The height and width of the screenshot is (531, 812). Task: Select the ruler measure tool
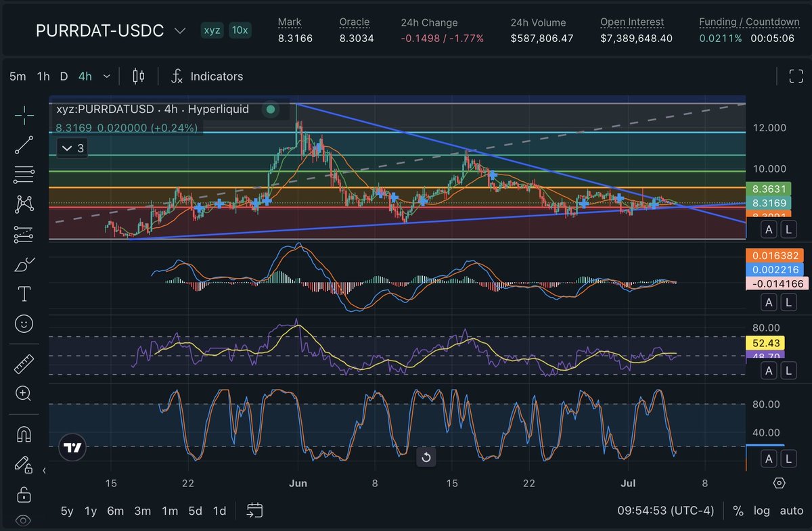tap(24, 364)
